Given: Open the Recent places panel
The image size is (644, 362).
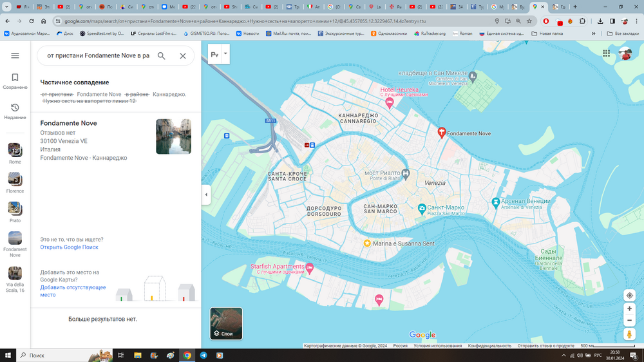Looking at the screenshot, I should tap(15, 111).
